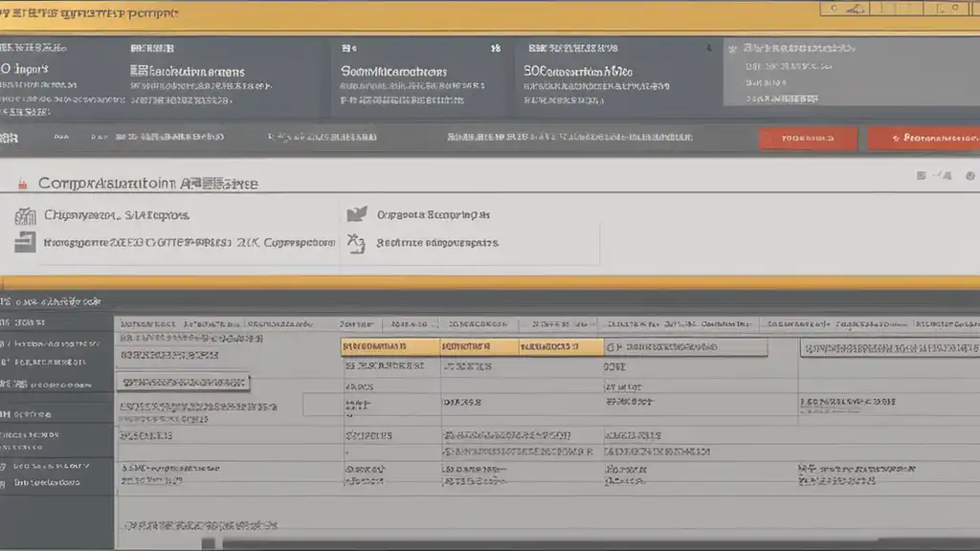Click the label next to the translate-style icon
The width and height of the screenshot is (980, 551).
click(x=437, y=243)
